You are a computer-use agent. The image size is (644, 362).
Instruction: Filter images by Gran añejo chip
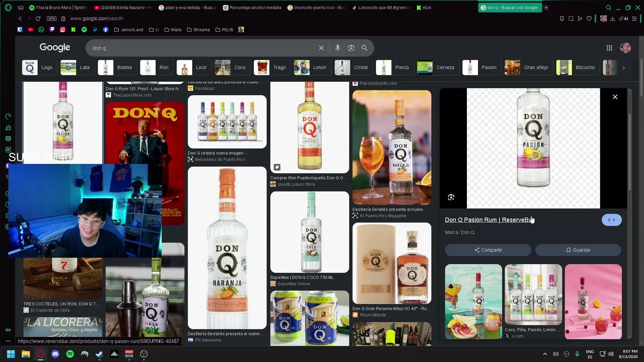coord(528,67)
